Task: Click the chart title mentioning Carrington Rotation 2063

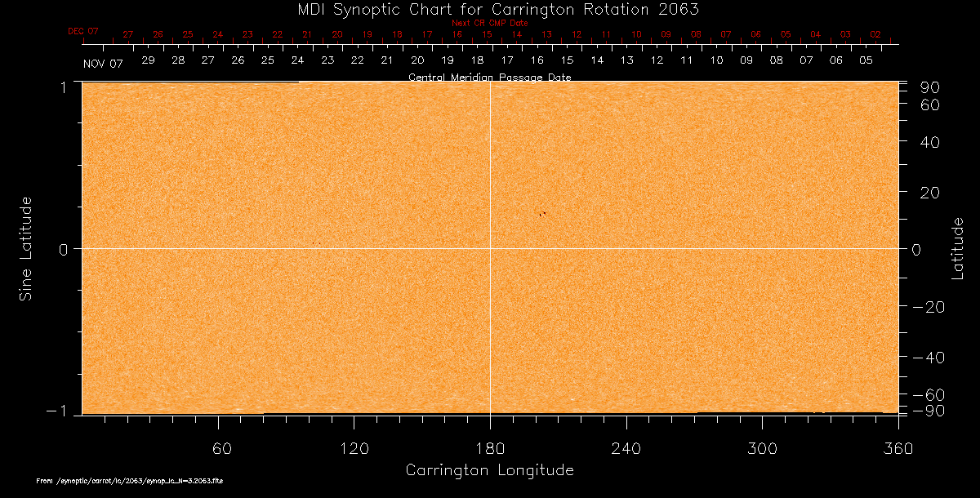Action: [489, 9]
